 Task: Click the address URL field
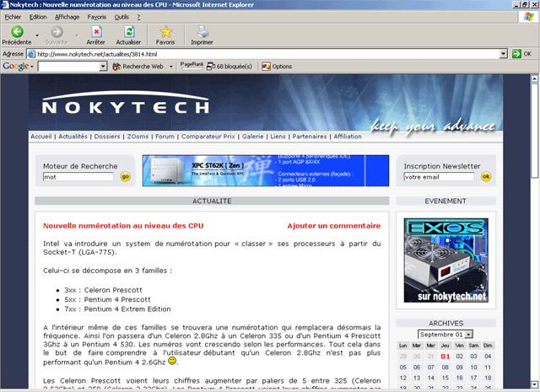pos(268,54)
